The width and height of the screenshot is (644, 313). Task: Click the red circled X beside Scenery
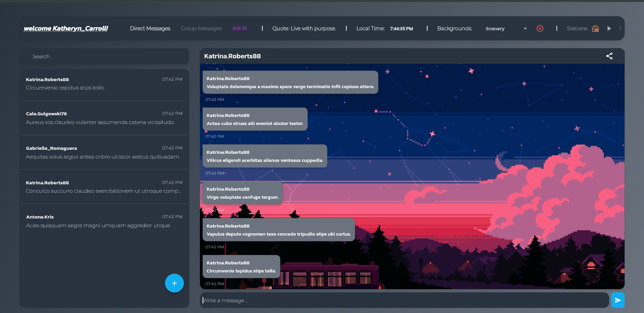click(x=540, y=28)
